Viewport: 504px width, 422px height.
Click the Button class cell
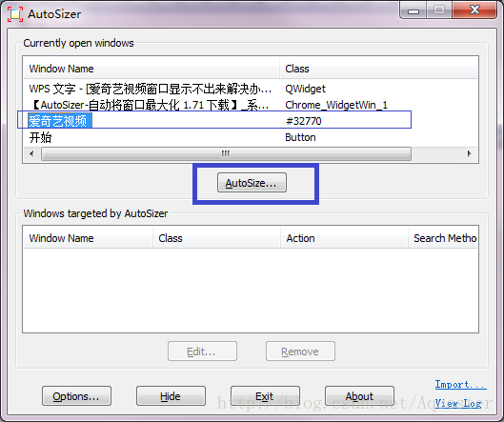coord(300,137)
